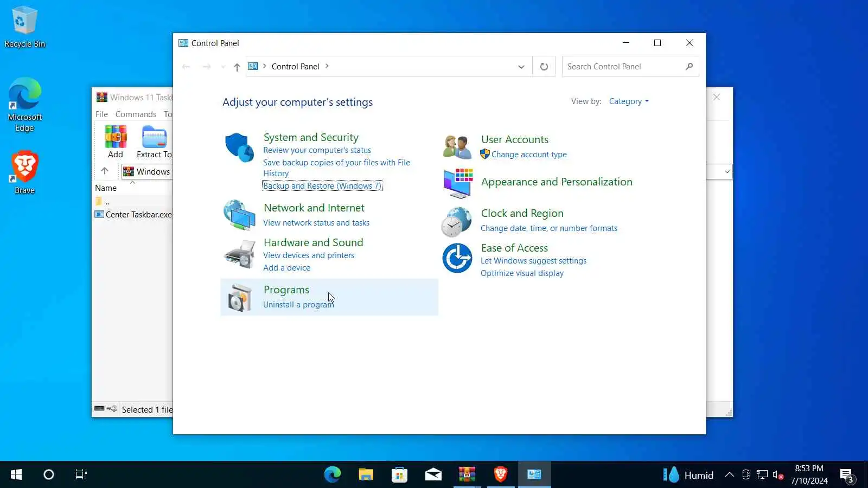This screenshot has width=868, height=488.
Task: Open the View by Category dropdown
Action: 629,101
